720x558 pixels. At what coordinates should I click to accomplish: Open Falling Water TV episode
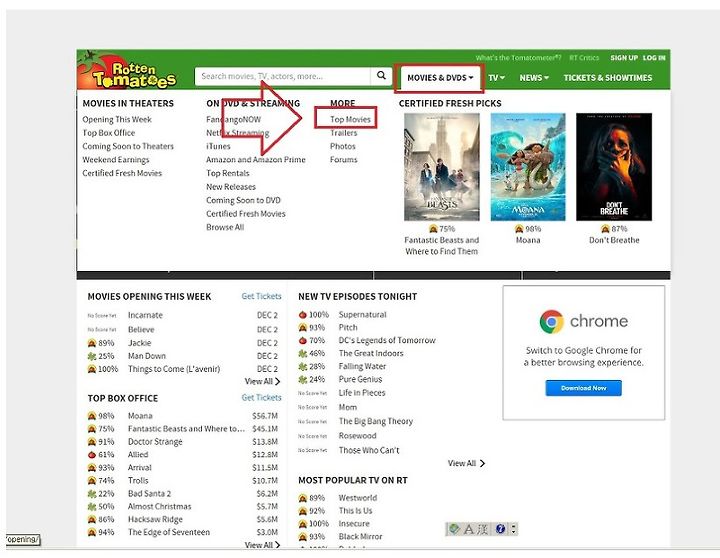(x=362, y=366)
